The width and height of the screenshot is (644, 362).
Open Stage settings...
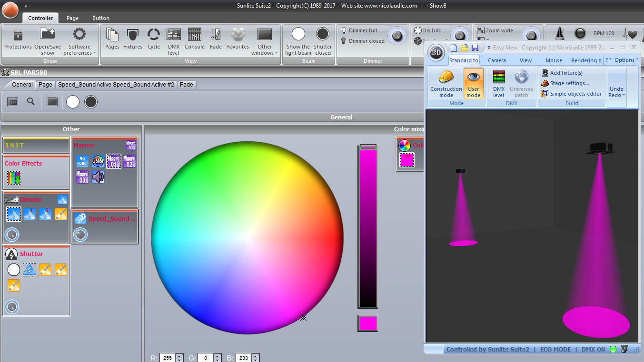pos(569,83)
